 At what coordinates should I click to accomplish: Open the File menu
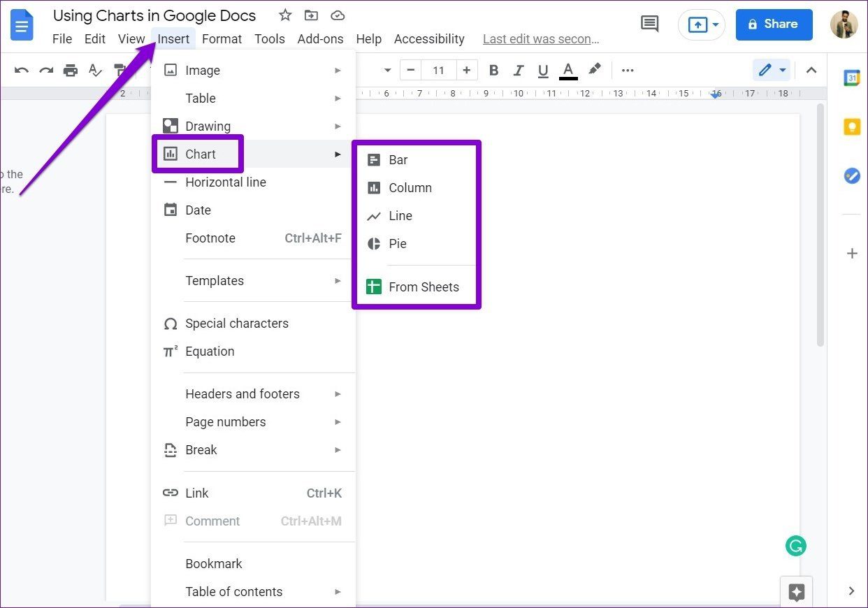[62, 39]
